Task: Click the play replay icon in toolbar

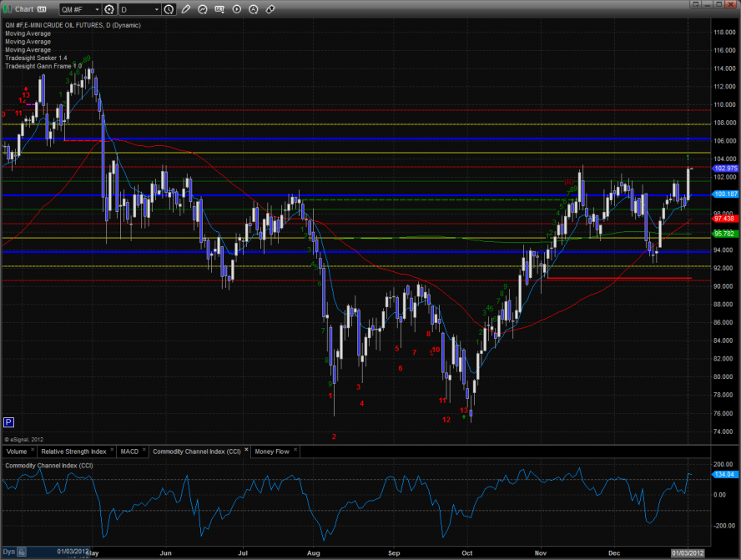Action: (237, 9)
